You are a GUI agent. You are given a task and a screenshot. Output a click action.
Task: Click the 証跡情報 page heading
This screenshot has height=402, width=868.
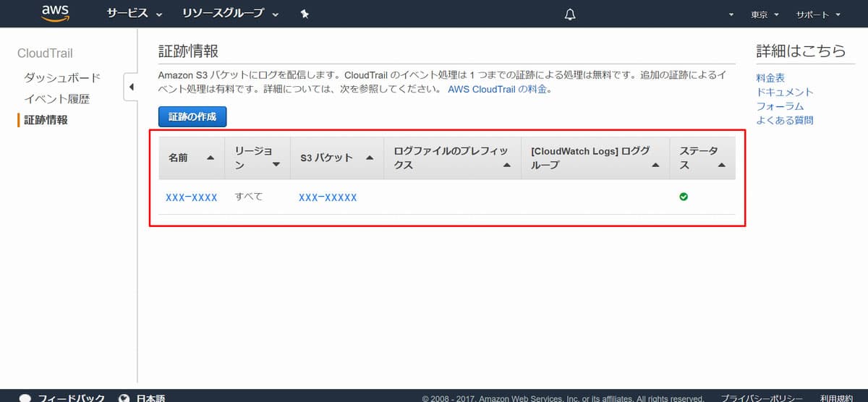click(x=188, y=51)
